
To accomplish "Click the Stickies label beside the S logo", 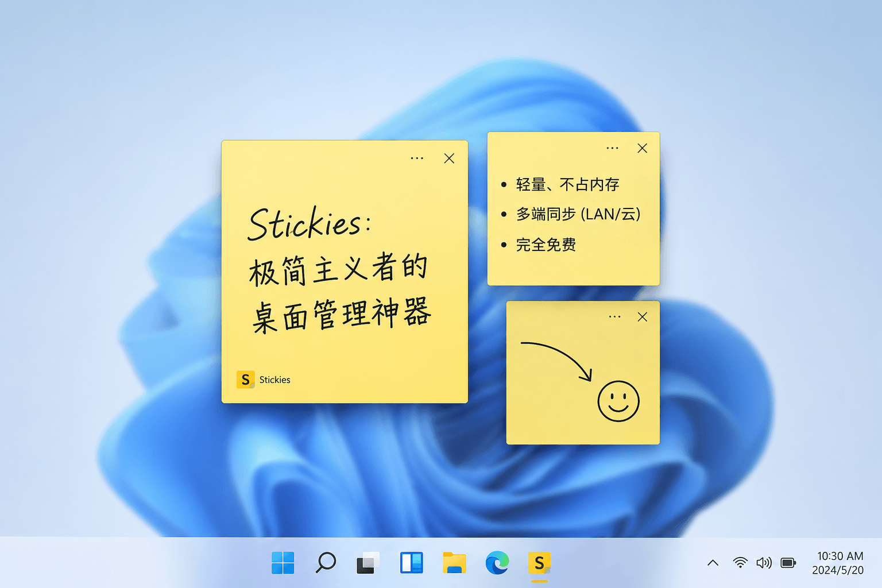I will click(274, 380).
